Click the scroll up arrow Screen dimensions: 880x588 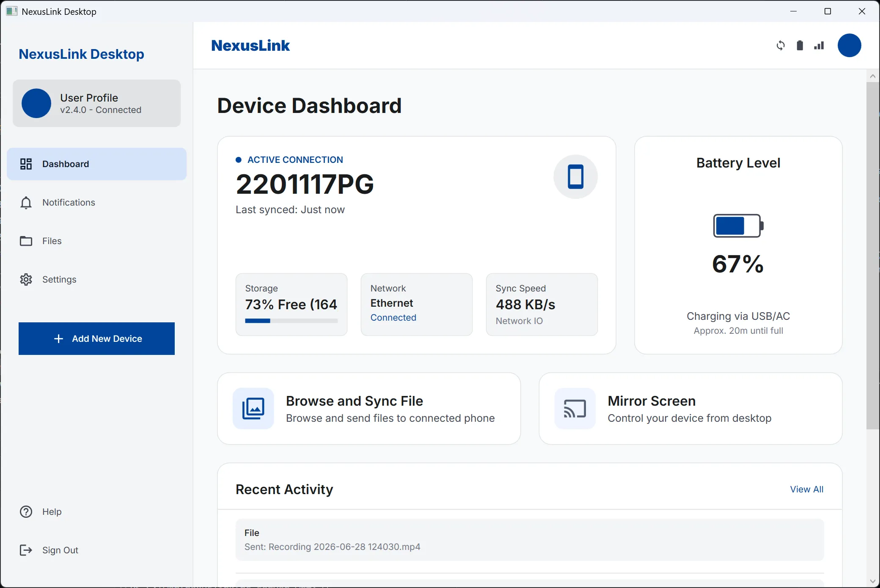point(873,76)
